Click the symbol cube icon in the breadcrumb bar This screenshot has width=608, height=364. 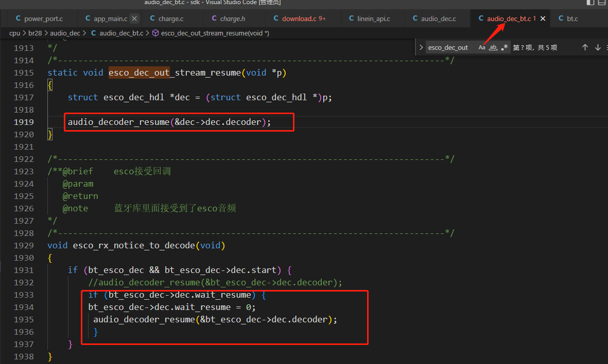click(155, 33)
